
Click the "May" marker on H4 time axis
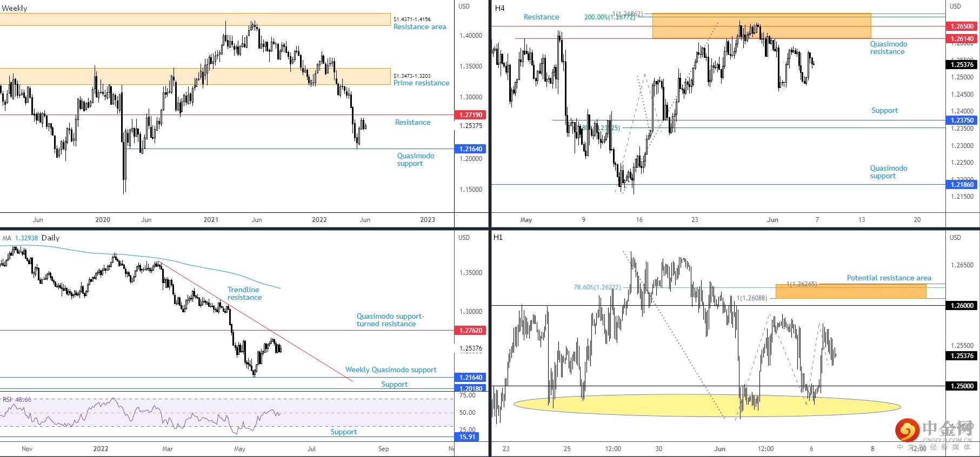(526, 220)
